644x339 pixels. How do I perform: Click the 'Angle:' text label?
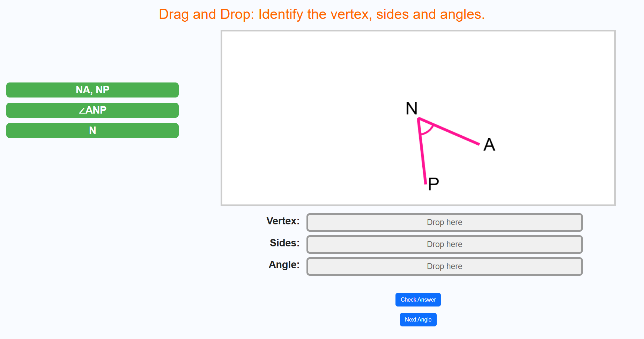click(284, 265)
